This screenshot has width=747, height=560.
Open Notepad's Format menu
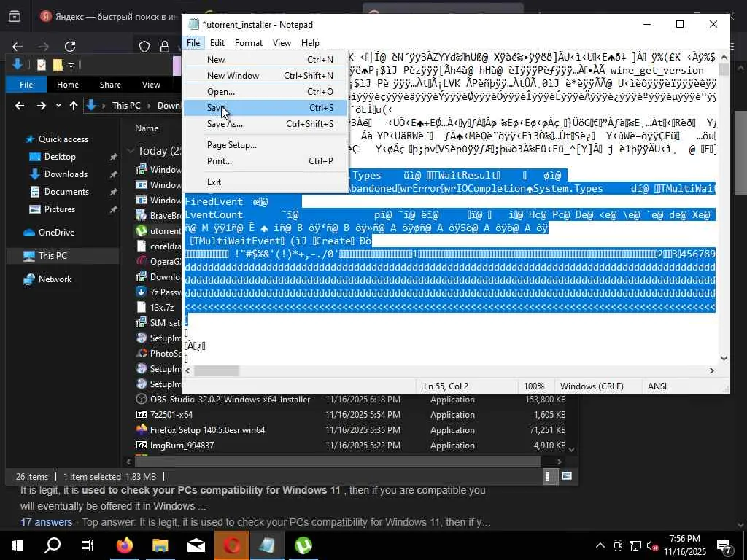click(x=249, y=43)
